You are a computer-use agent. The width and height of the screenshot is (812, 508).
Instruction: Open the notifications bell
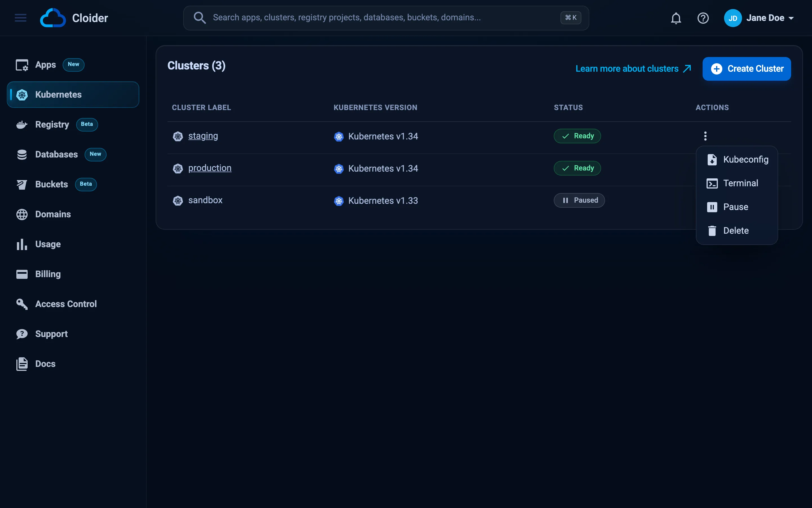[676, 18]
